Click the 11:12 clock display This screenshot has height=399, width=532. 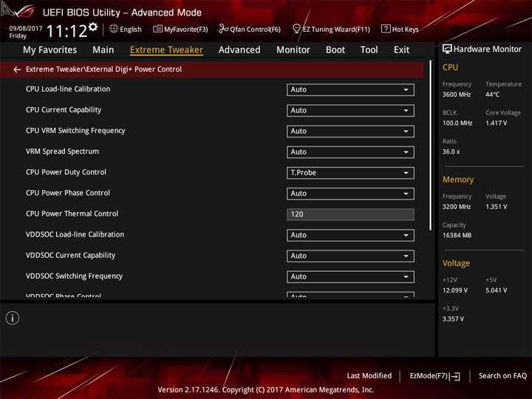66,31
